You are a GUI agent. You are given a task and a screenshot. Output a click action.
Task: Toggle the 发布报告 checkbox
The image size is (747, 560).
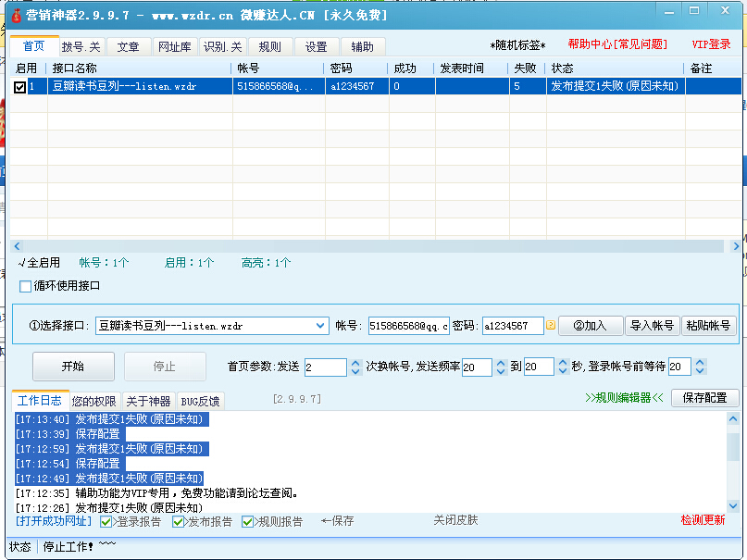coord(179,521)
